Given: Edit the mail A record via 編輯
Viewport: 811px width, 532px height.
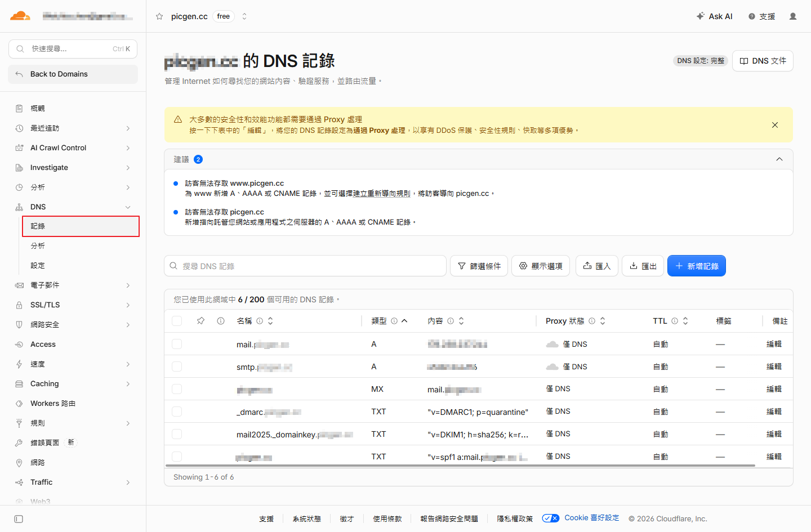Looking at the screenshot, I should pyautogui.click(x=774, y=344).
